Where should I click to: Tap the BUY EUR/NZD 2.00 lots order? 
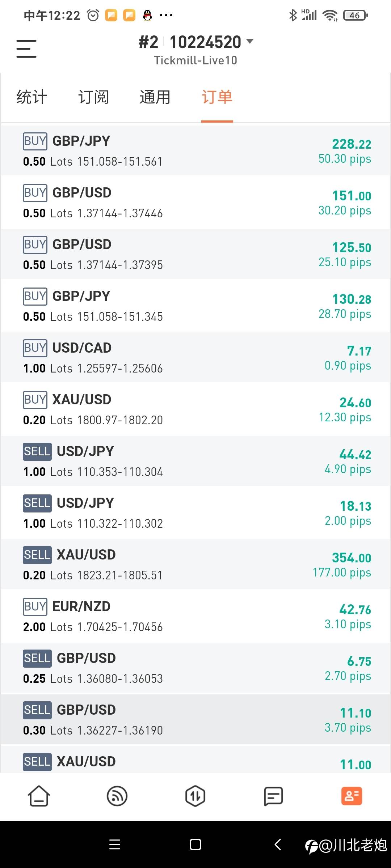[195, 616]
